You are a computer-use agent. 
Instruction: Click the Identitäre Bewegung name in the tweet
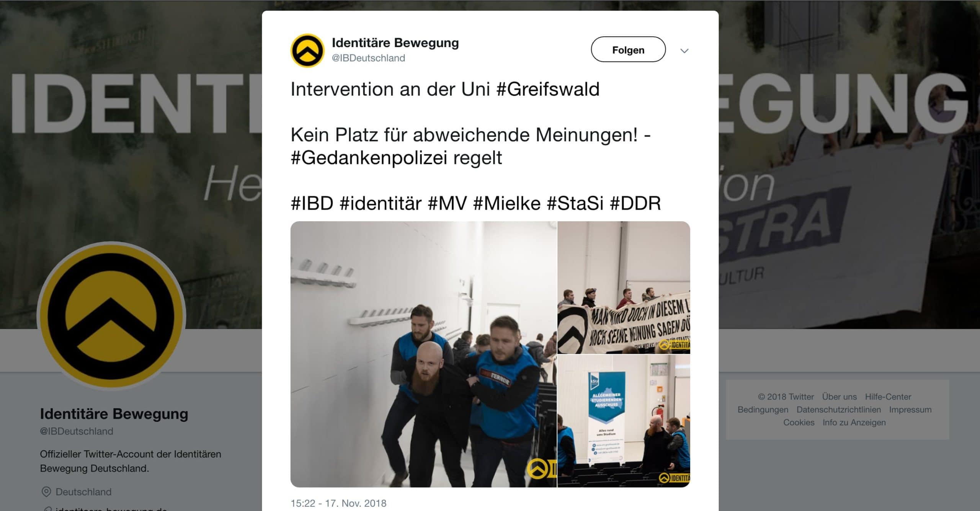point(395,43)
